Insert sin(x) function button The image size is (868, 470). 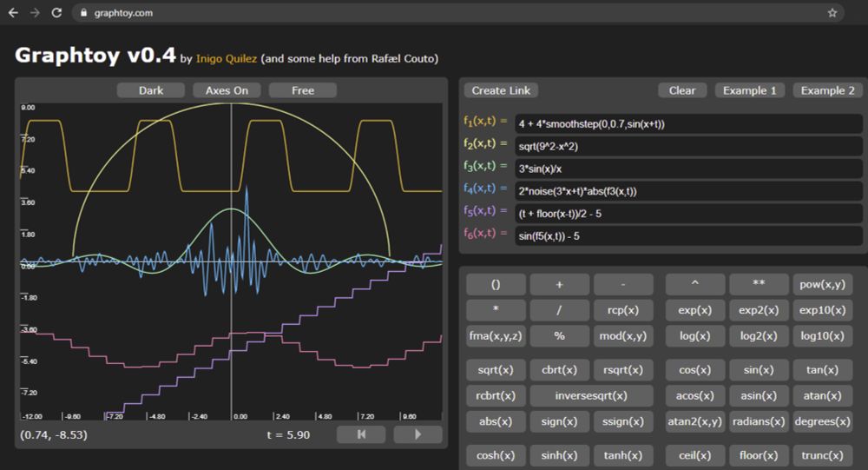[759, 370]
